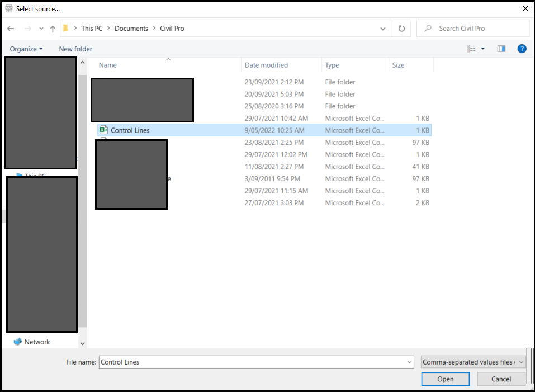
Task: Expand the address bar path history dropdown
Action: pyautogui.click(x=383, y=29)
